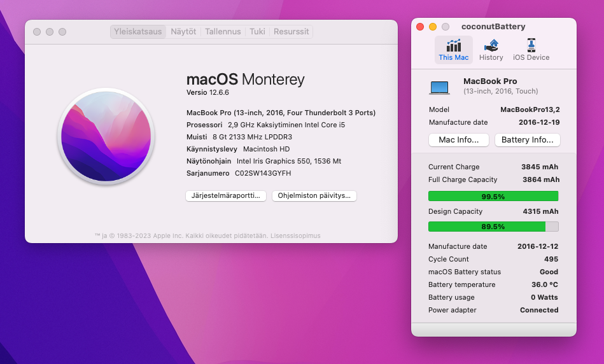Switch to the Näytöt tab
Image resolution: width=604 pixels, height=364 pixels.
click(x=183, y=32)
